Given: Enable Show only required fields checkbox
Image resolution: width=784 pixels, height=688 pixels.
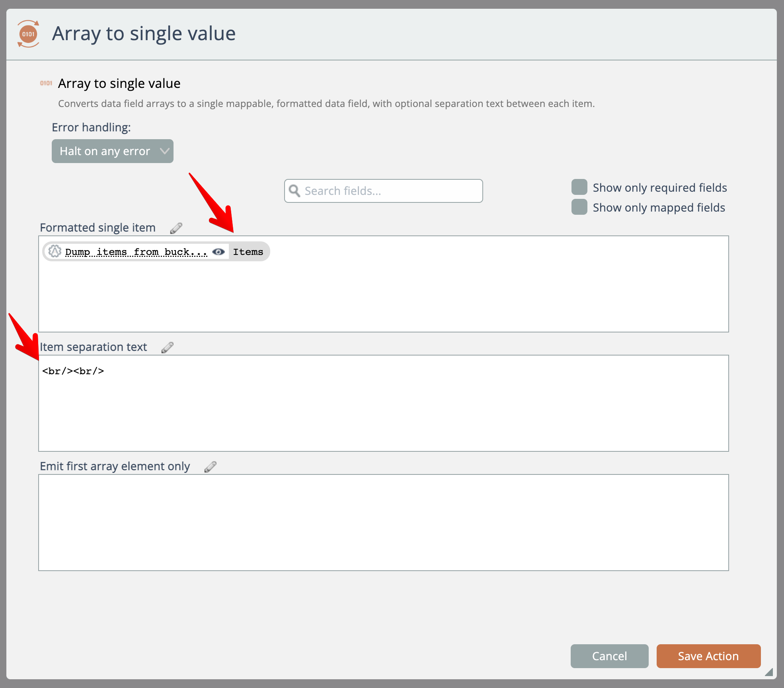Looking at the screenshot, I should tap(579, 187).
